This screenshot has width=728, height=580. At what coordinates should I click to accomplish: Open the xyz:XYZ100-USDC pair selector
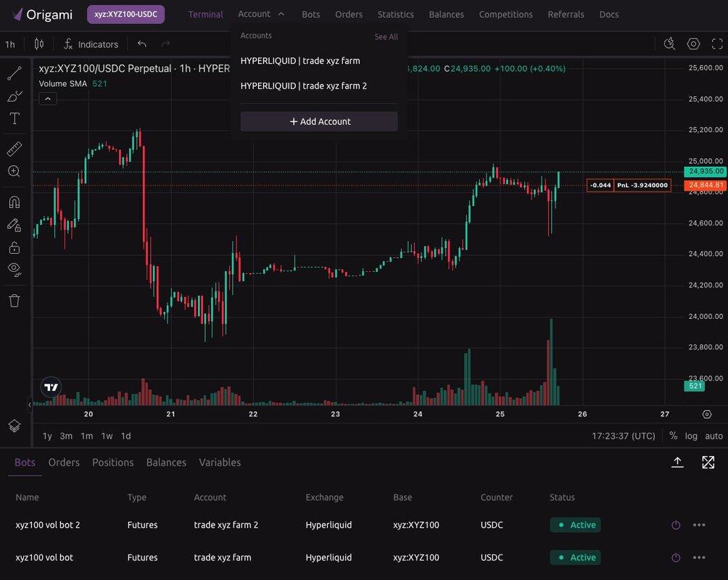(125, 14)
